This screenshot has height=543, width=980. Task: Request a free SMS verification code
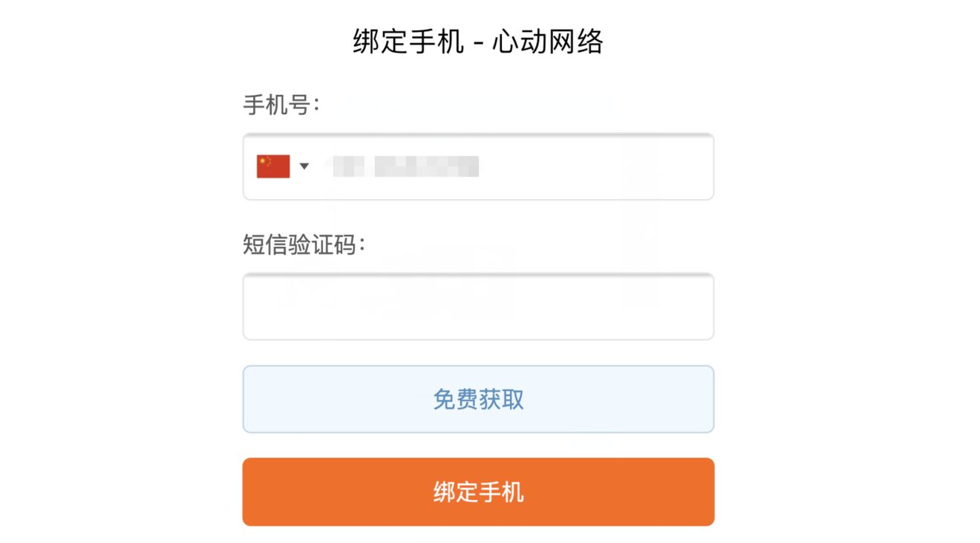click(x=478, y=399)
